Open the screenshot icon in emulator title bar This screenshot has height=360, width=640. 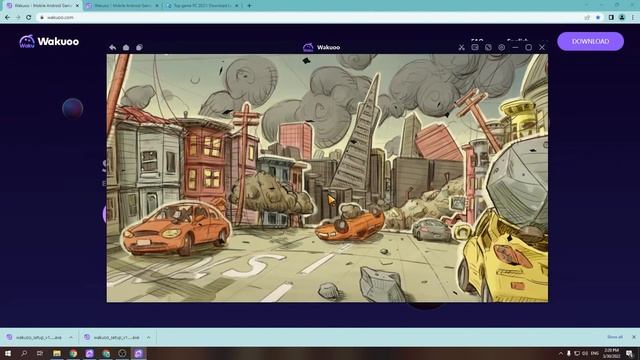[475, 47]
